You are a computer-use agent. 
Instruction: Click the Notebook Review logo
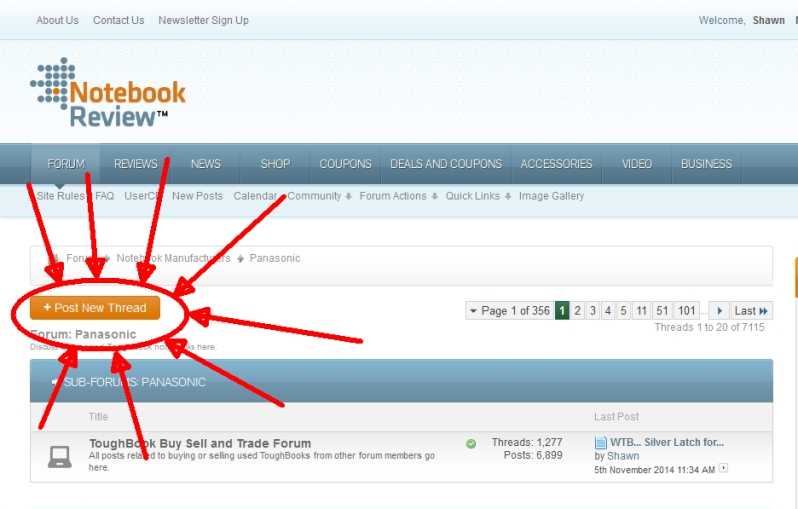pyautogui.click(x=108, y=93)
